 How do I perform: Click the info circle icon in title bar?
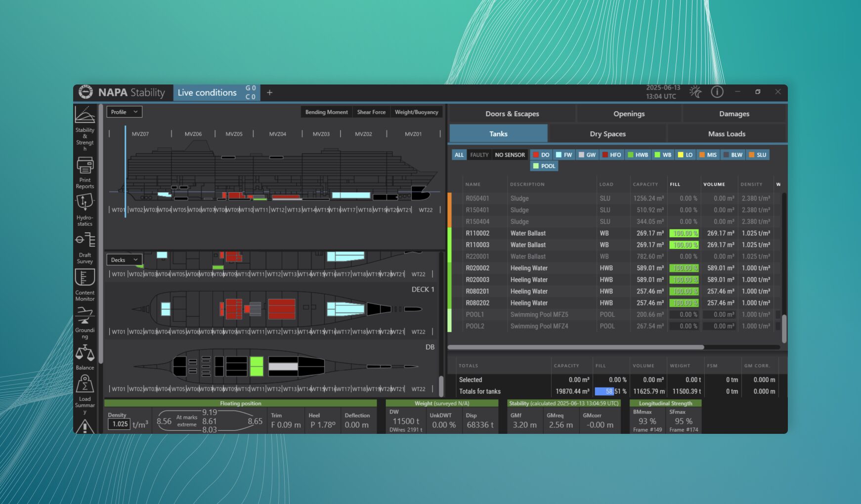point(717,92)
